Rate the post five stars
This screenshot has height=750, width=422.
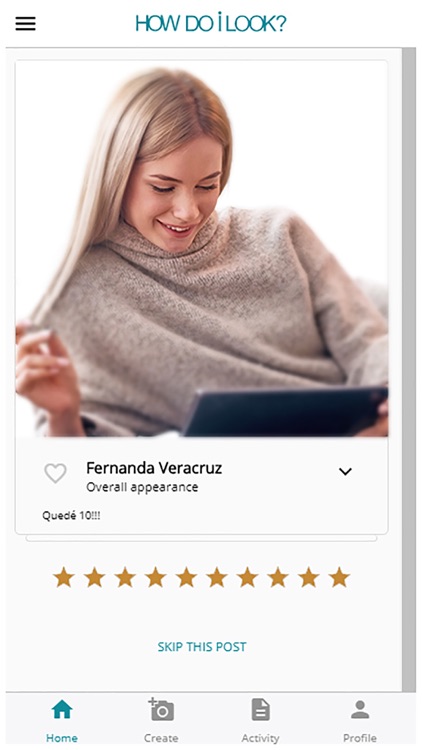(x=186, y=577)
